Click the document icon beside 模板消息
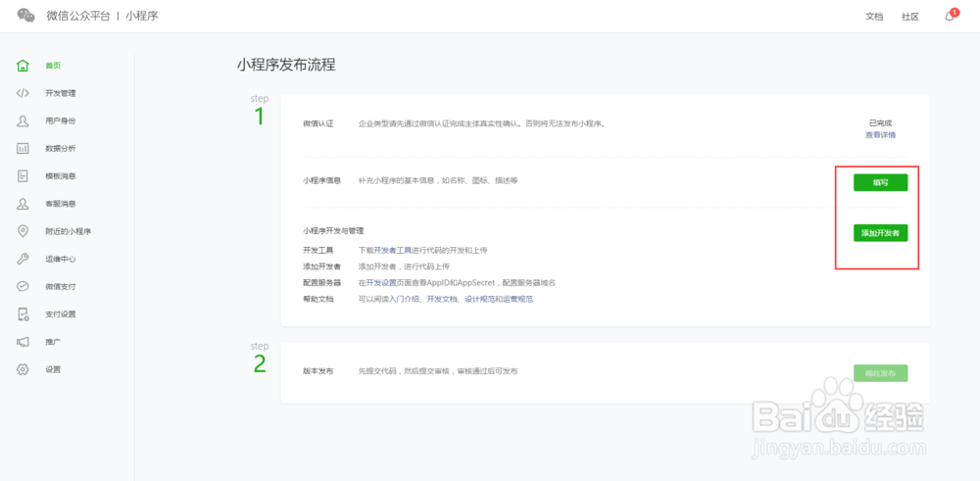The height and width of the screenshot is (481, 980). click(23, 176)
